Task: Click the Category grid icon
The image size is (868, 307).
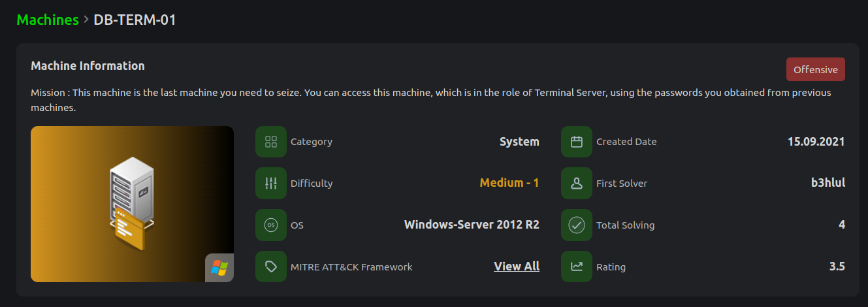Action: (271, 142)
